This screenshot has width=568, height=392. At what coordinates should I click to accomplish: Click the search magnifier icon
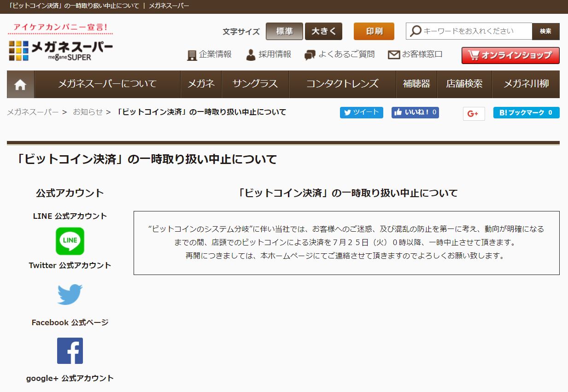click(x=415, y=31)
